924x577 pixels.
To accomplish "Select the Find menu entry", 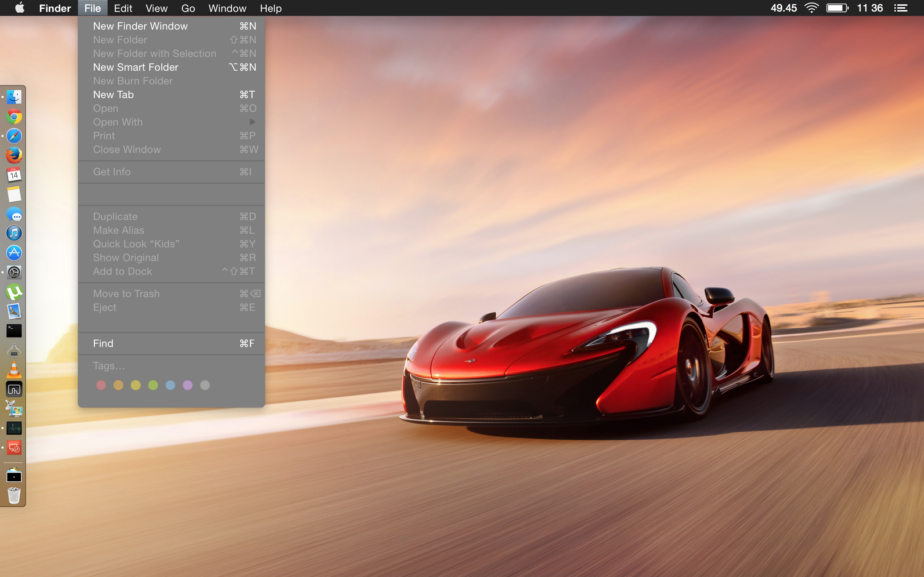I will pos(103,343).
